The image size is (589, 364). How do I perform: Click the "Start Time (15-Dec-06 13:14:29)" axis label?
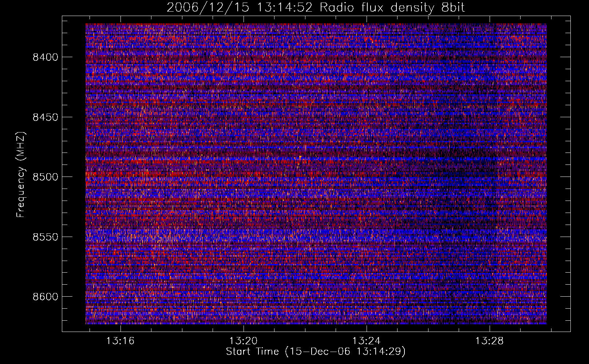click(316, 352)
